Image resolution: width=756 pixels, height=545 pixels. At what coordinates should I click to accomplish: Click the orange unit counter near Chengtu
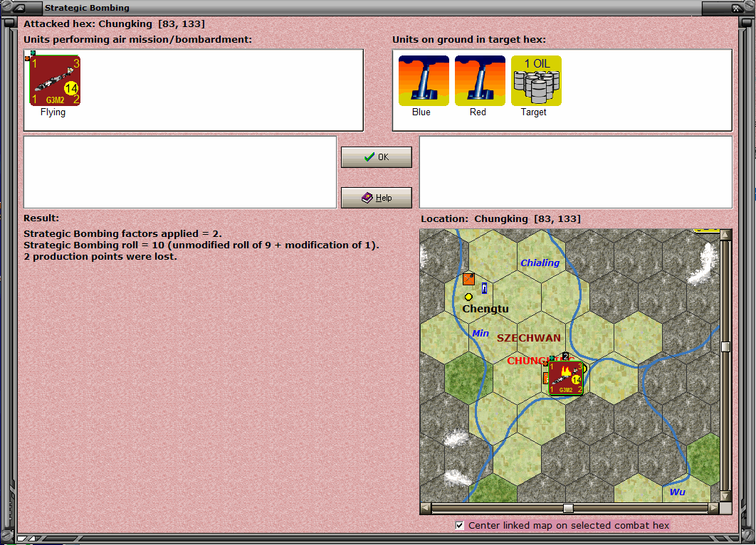point(468,278)
